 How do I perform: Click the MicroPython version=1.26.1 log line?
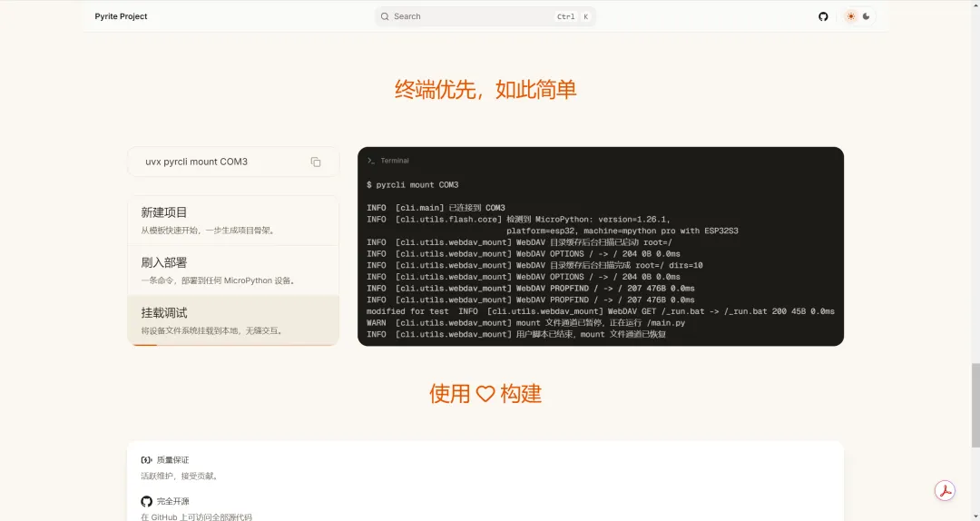518,220
